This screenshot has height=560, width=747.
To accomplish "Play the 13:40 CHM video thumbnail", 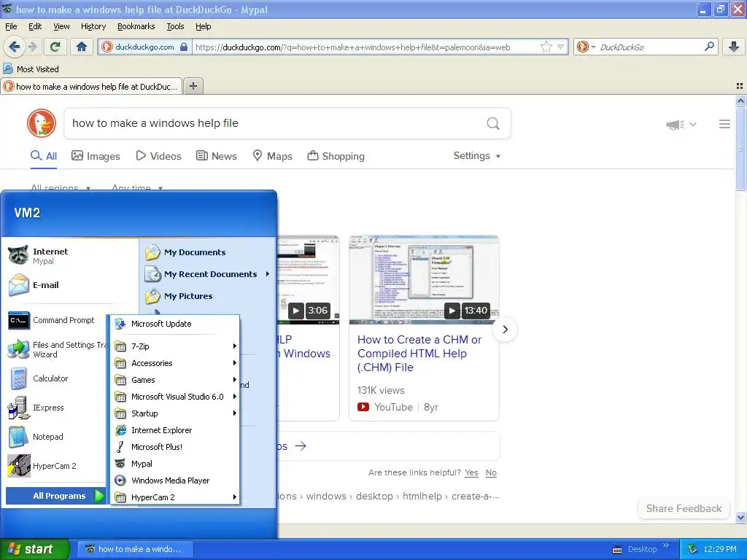I will point(424,280).
